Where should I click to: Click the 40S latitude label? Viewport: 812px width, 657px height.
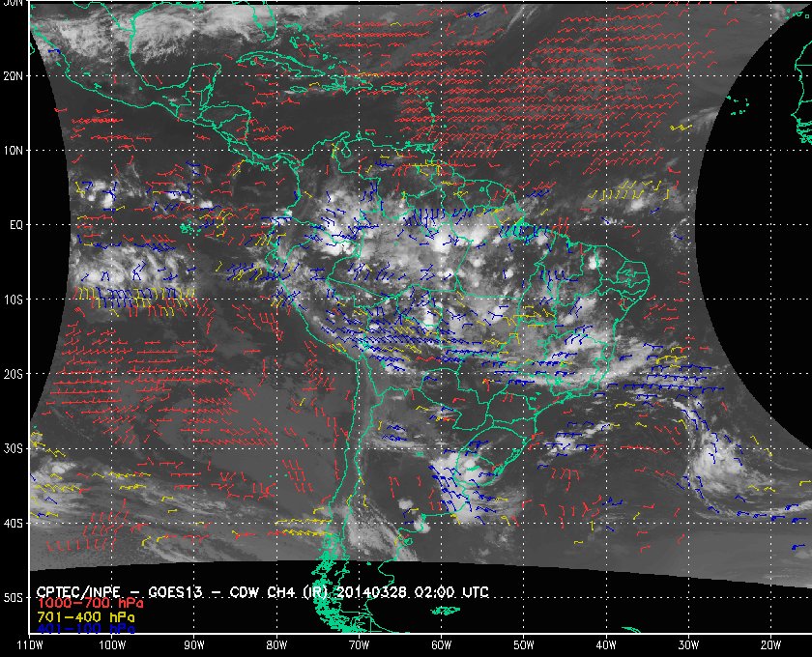(13, 523)
